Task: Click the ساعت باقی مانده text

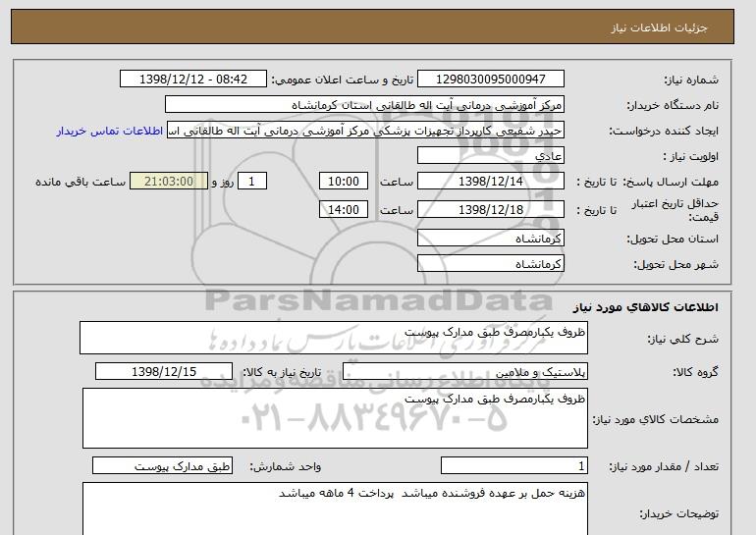Action: click(x=81, y=182)
